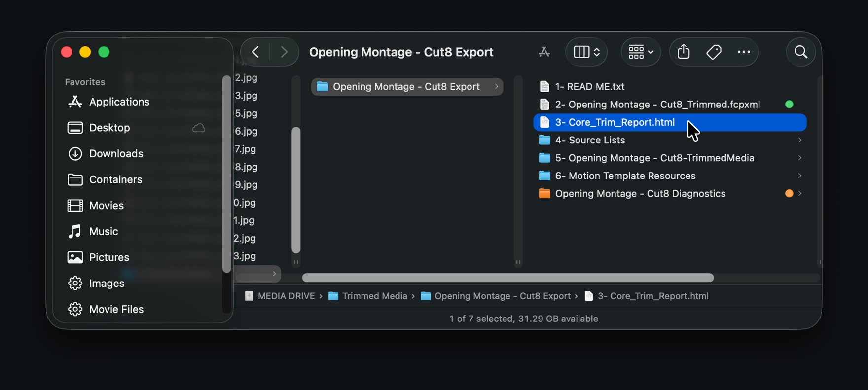Click the Movies filmstrip icon
Viewport: 868px width, 390px height.
(75, 206)
